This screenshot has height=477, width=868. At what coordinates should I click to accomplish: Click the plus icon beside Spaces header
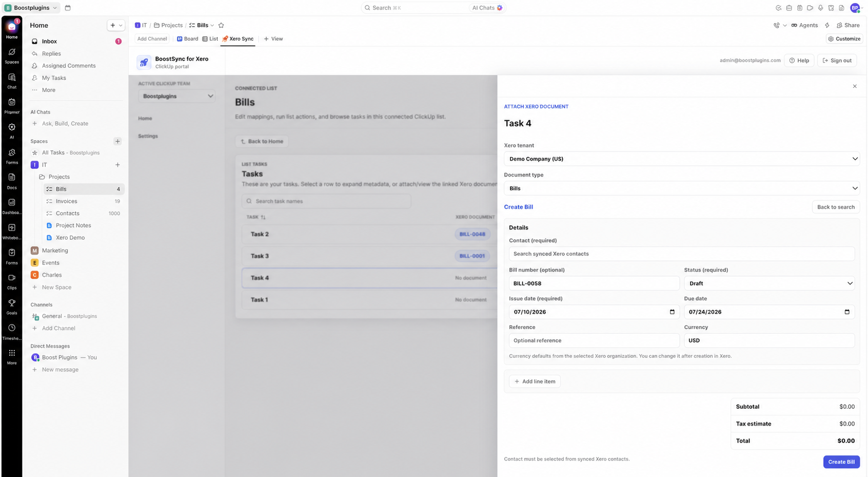[x=117, y=141]
